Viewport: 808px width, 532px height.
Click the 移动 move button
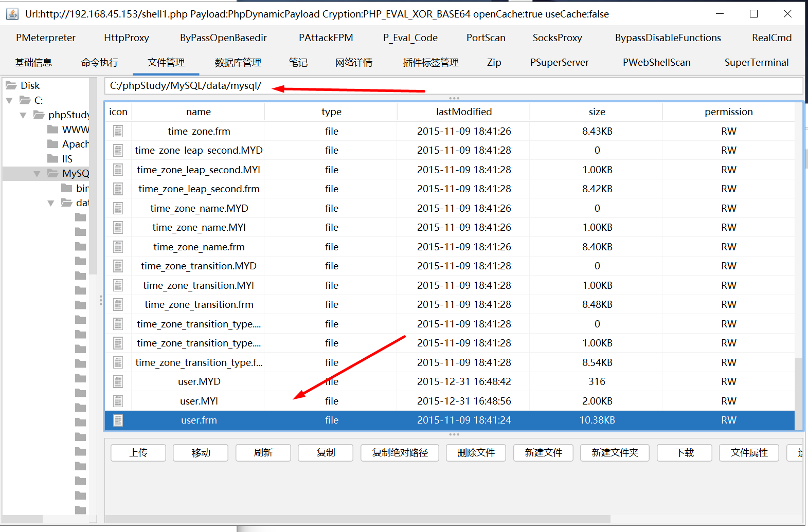[201, 452]
